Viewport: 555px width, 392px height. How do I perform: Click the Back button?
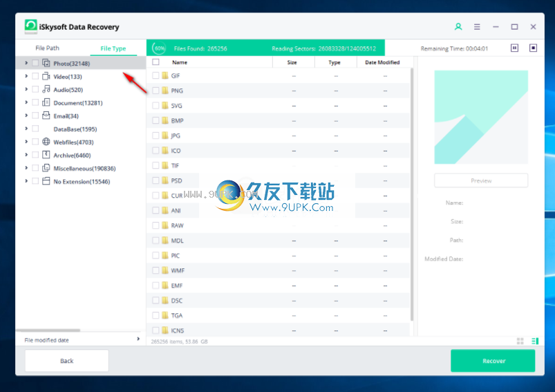[x=66, y=360]
